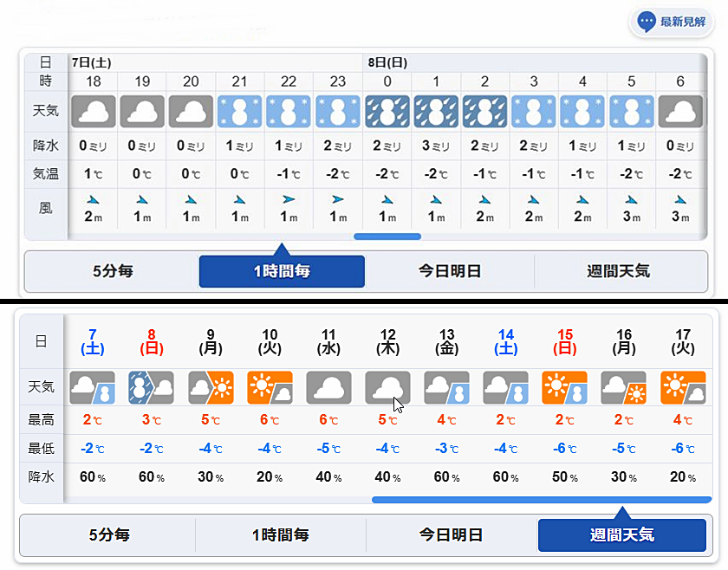Viewport: 728px width, 570px height.
Task: Switch to 5分毎 tab in upper panel
Action: (x=113, y=271)
